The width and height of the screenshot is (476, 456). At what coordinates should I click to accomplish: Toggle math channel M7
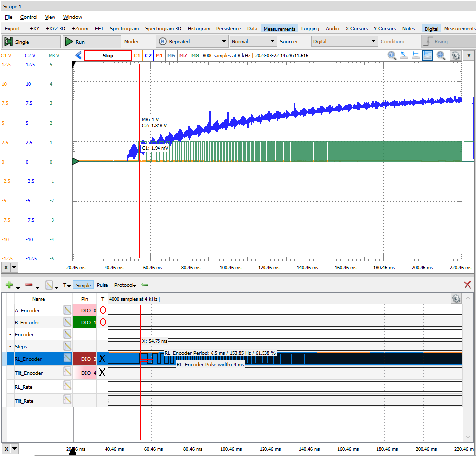pyautogui.click(x=183, y=55)
